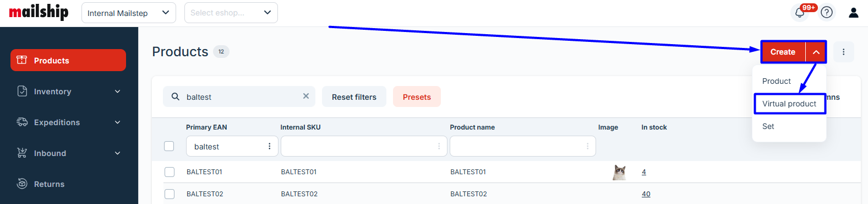Choose Virtual product from Create menu
Image resolution: width=868 pixels, height=204 pixels.
[789, 104]
